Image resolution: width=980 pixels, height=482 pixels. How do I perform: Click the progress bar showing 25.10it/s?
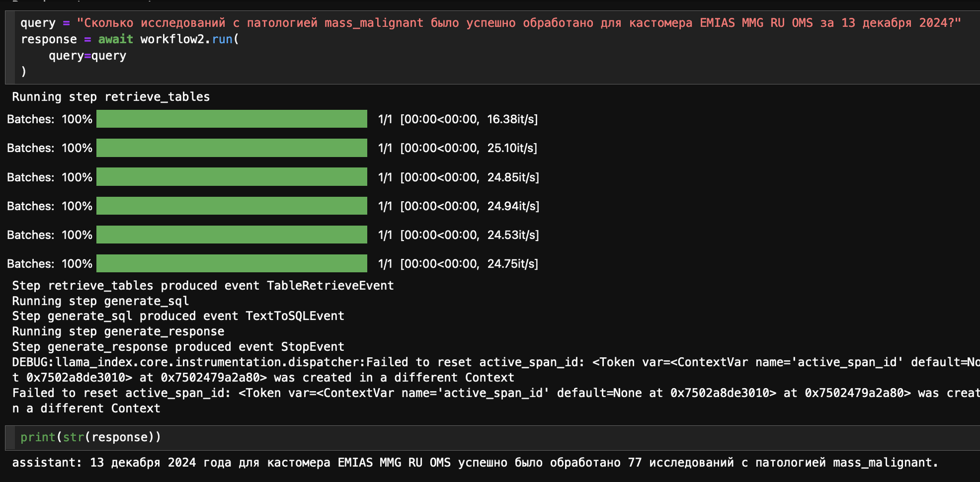tap(232, 148)
